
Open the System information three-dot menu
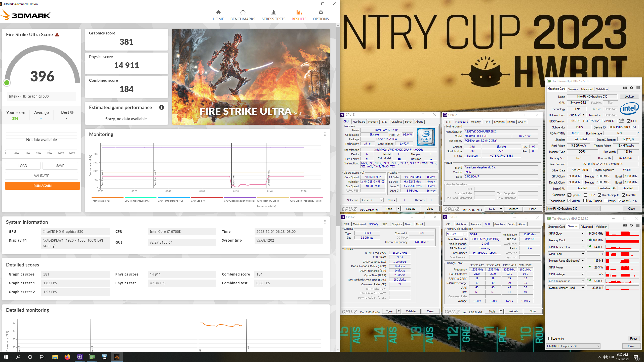[x=325, y=222]
